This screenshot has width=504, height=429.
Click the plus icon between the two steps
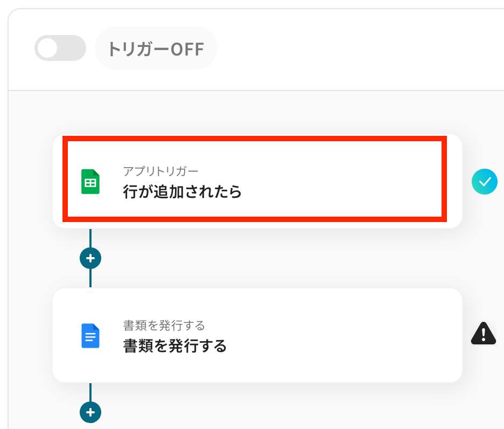(x=90, y=258)
